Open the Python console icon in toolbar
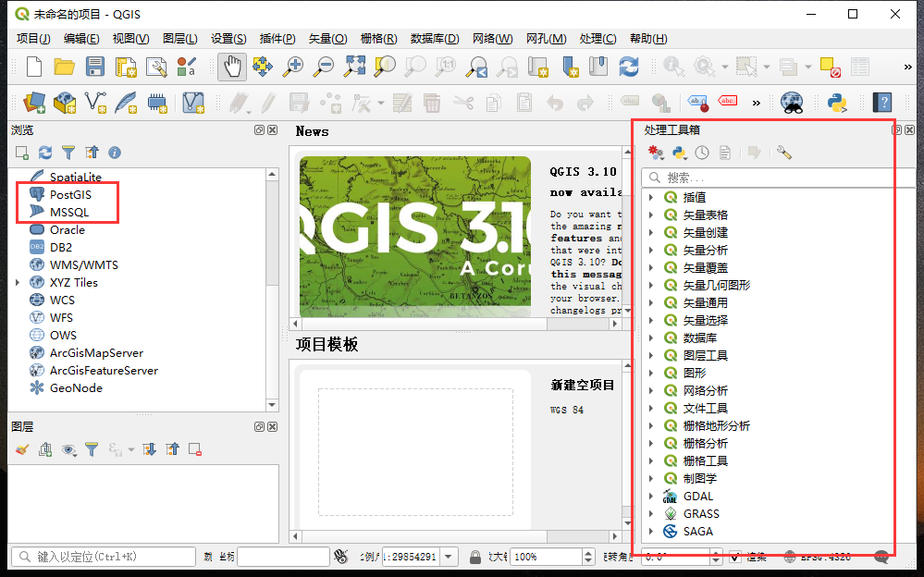Screen dimensions: 924x577 838,103
